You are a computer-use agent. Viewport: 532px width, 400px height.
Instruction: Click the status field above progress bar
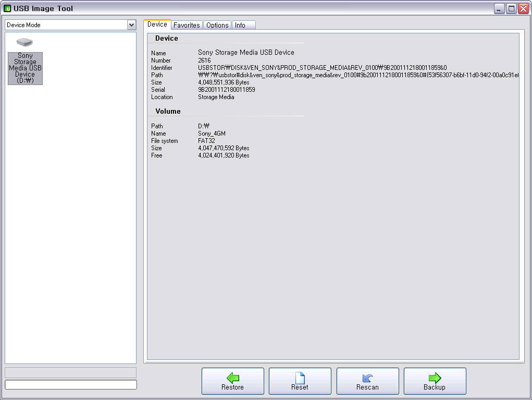(70, 372)
